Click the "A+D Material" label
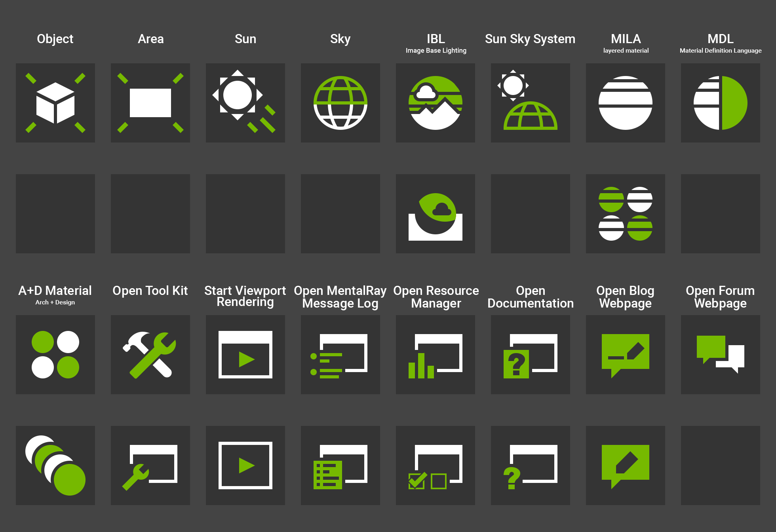Viewport: 776px width, 532px height. [55, 291]
